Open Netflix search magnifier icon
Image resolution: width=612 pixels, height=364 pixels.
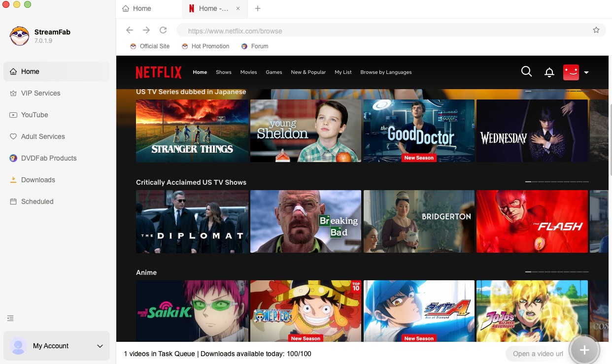(526, 72)
